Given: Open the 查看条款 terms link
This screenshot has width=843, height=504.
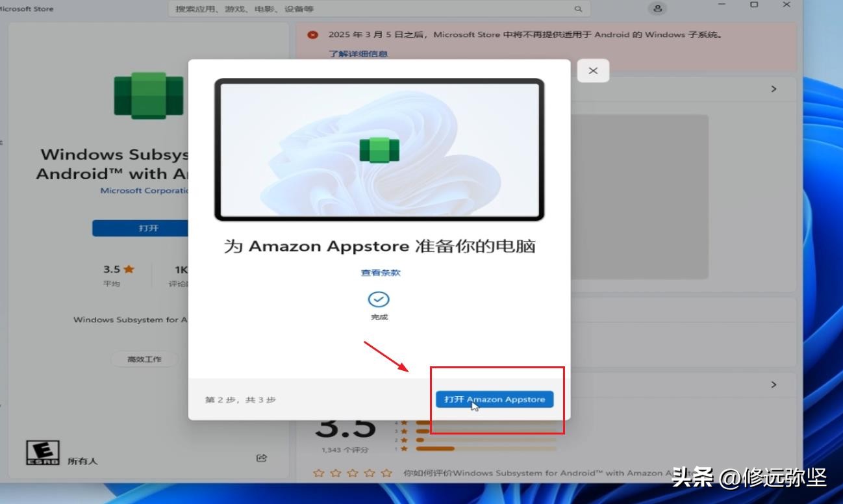Looking at the screenshot, I should click(381, 273).
